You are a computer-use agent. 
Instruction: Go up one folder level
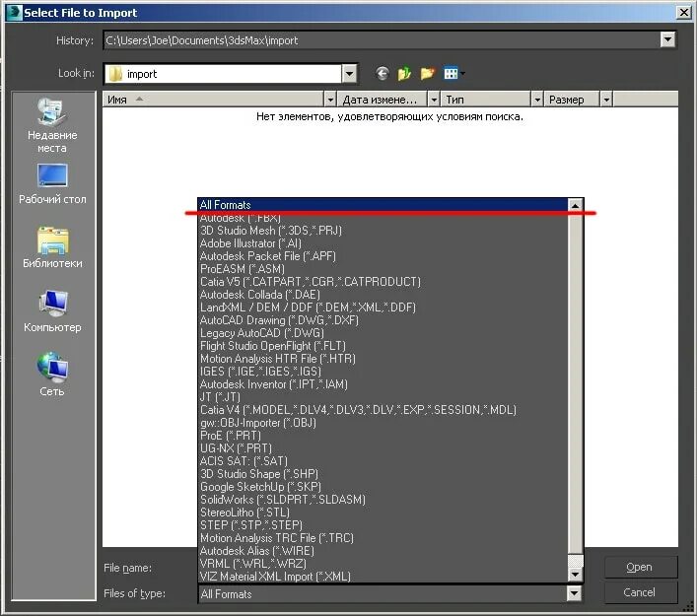click(x=404, y=73)
